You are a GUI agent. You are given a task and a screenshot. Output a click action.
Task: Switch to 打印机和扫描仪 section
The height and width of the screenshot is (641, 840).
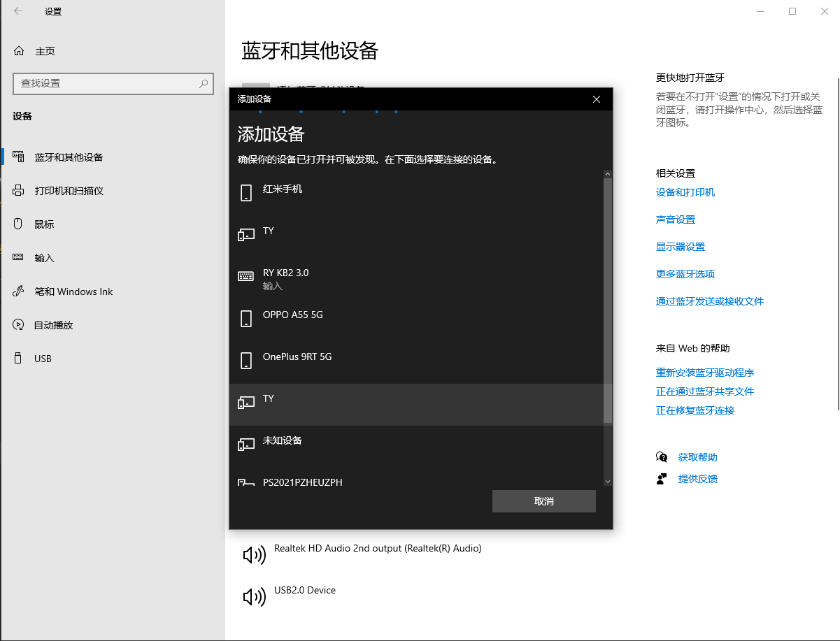(73, 190)
